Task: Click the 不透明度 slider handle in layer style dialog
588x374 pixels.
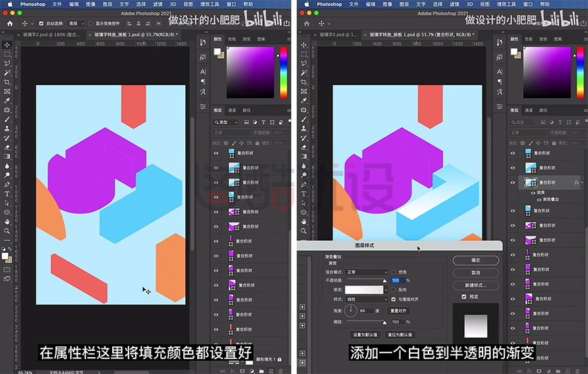Action: click(x=385, y=281)
